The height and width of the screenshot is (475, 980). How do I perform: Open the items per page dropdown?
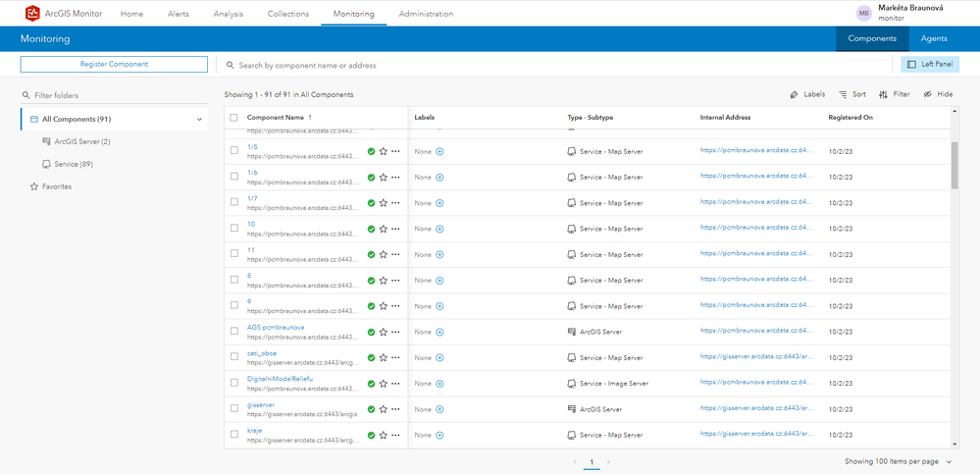pyautogui.click(x=950, y=461)
